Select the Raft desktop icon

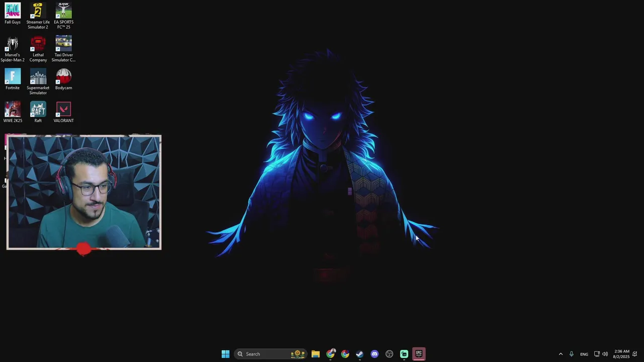coord(38,112)
